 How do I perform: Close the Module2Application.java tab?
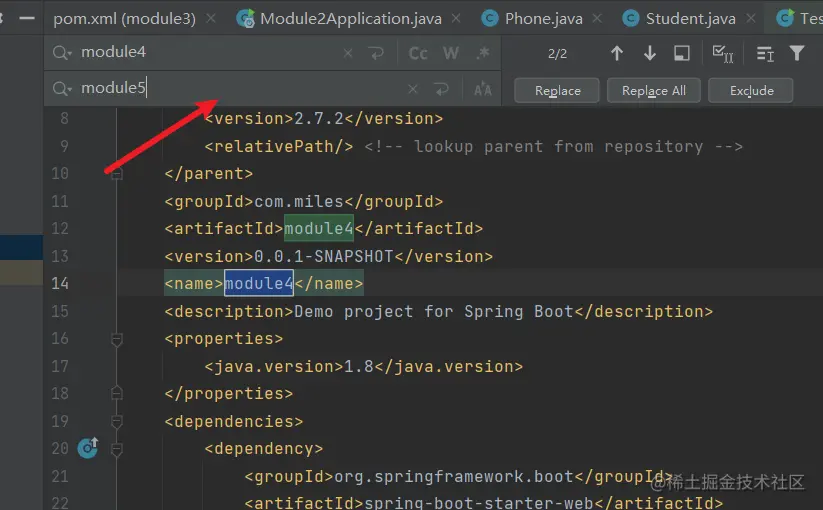tap(456, 18)
